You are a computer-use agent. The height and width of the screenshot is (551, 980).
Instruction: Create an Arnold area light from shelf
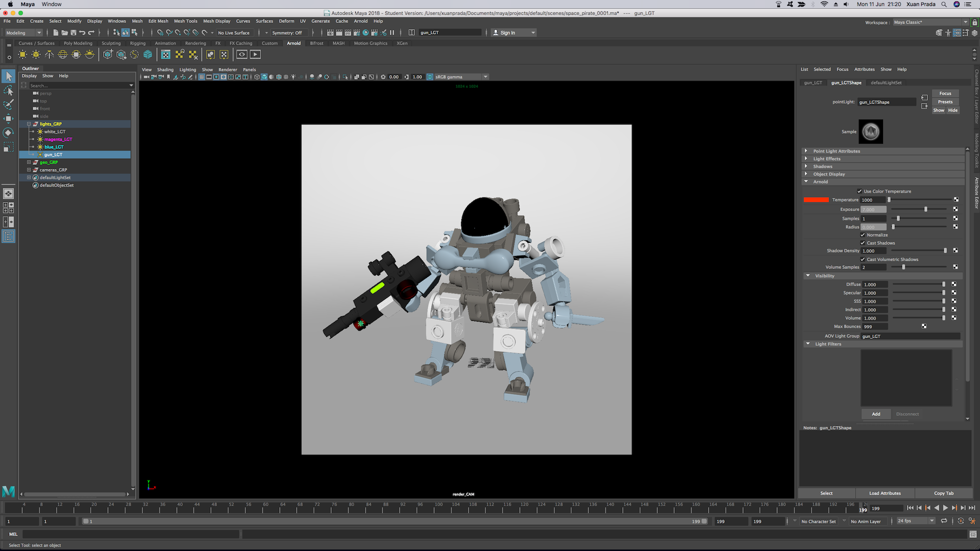[x=22, y=54]
